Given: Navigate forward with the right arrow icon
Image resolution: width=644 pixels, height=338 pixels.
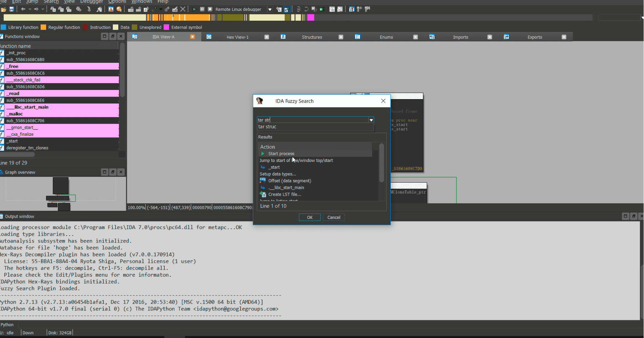Looking at the screenshot, I should [36, 9].
